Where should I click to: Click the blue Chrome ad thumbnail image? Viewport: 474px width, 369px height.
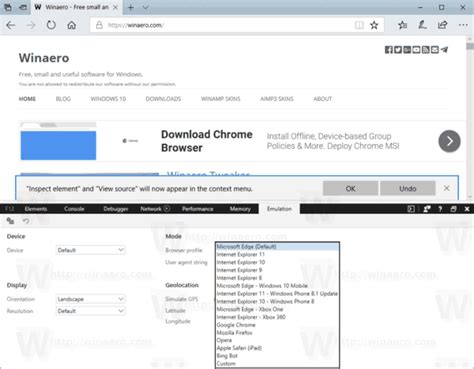(58, 145)
